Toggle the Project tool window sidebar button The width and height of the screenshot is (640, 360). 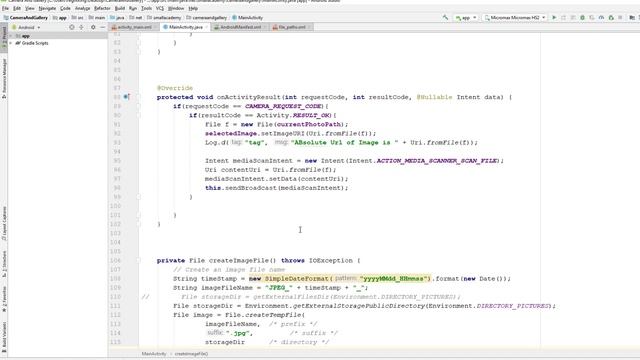[4, 38]
